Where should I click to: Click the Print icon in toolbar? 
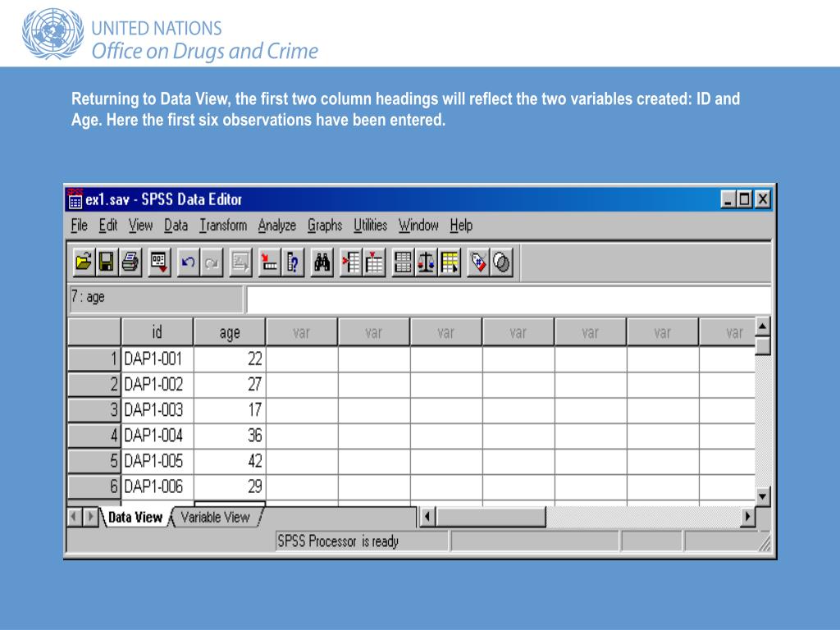tap(130, 262)
